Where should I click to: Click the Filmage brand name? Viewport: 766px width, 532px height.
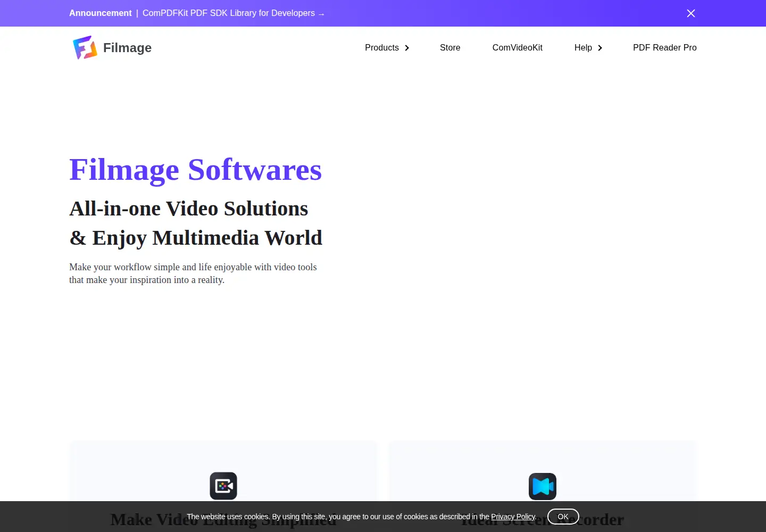coord(127,47)
